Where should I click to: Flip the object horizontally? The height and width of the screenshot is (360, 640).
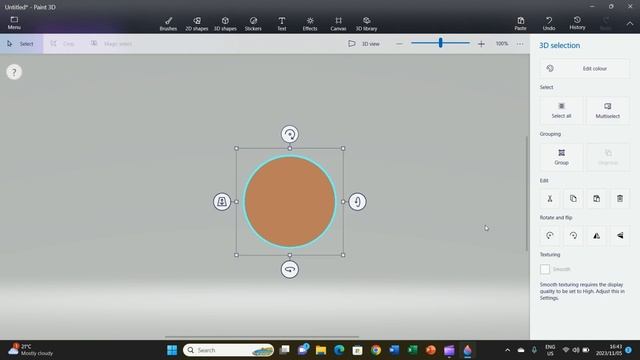point(596,236)
